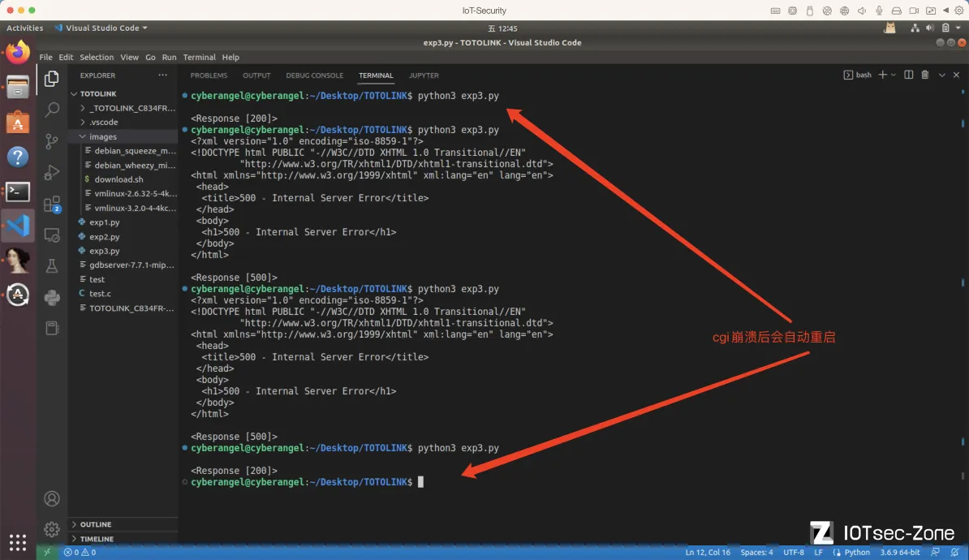Click the remote window status bar icon
The height and width of the screenshot is (560, 969).
coord(47,552)
